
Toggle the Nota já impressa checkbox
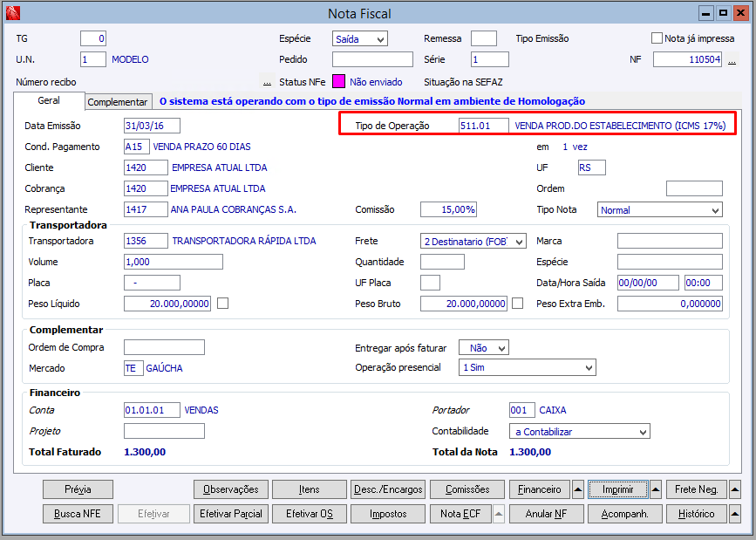[x=657, y=38]
